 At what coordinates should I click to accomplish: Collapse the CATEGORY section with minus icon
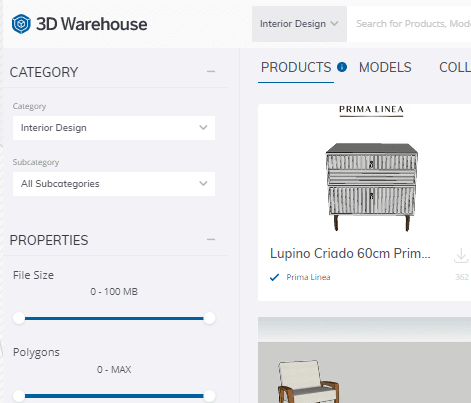[x=211, y=71]
